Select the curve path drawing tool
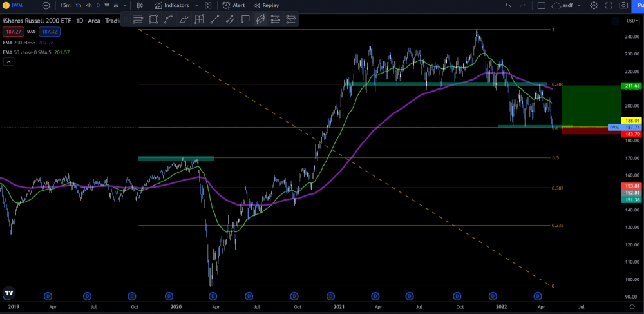Image resolution: width=644 pixels, height=314 pixels. (x=168, y=19)
